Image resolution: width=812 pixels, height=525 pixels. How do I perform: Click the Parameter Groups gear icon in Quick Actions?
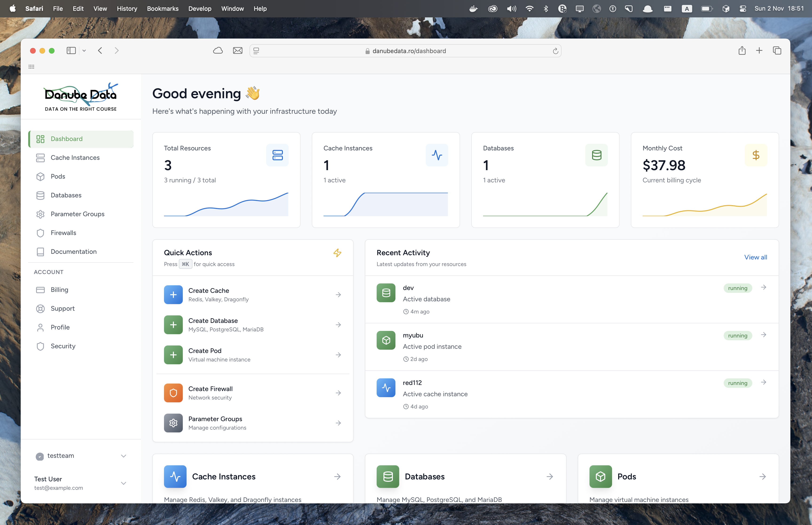[173, 423]
